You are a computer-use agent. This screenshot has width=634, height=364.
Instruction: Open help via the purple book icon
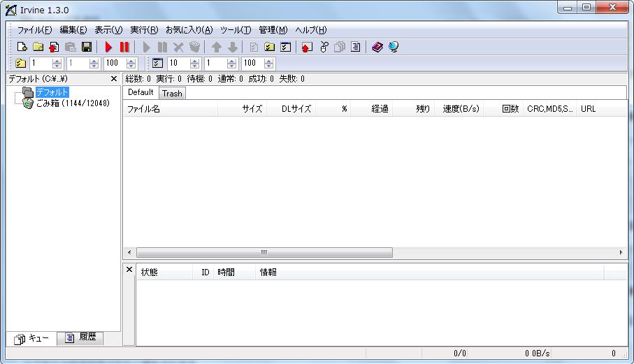click(377, 47)
